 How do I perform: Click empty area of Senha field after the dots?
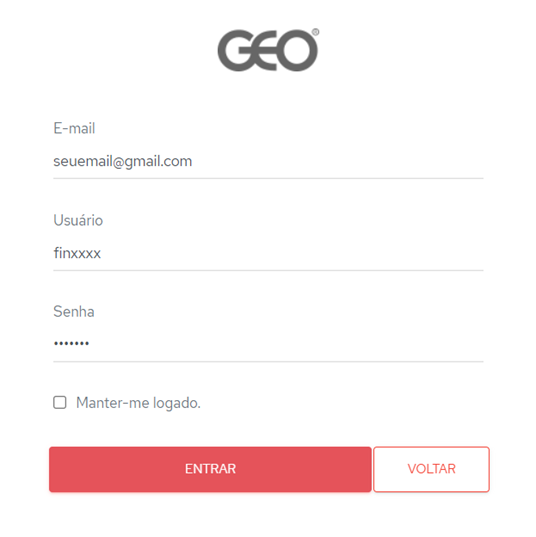pos(286,344)
